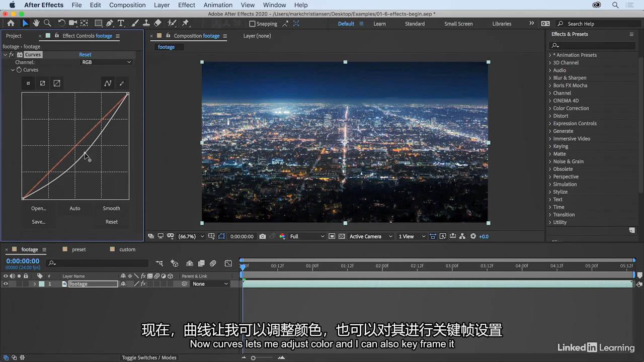The height and width of the screenshot is (362, 644).
Task: Click the Smooth curves button
Action: (x=111, y=208)
